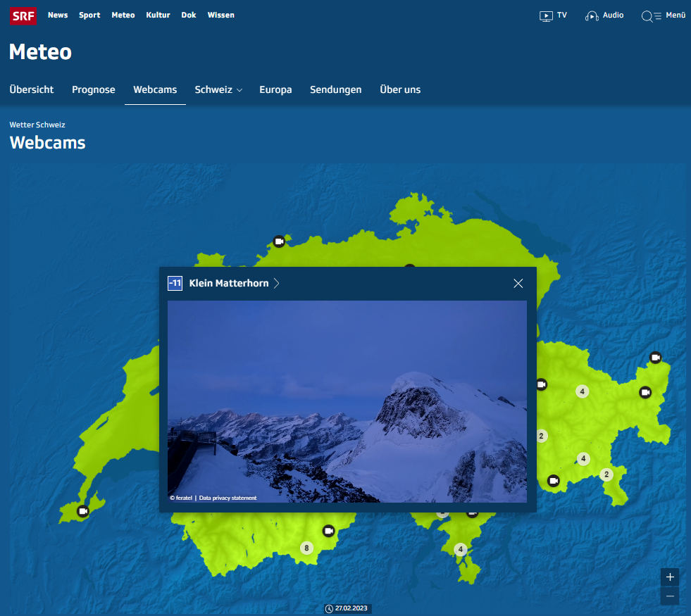Screen dimensions: 691x616
Task: Select the Webcams tab
Action: pyautogui.click(x=155, y=89)
